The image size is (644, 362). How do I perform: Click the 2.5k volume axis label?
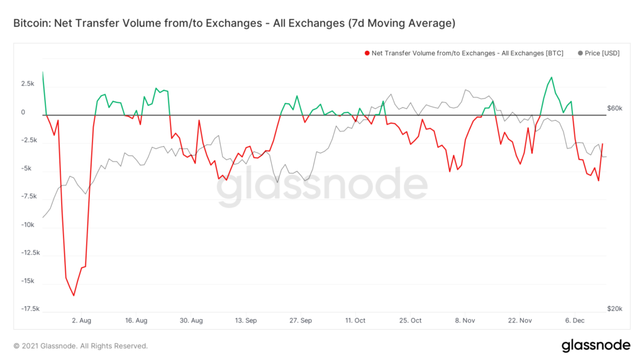tap(28, 84)
